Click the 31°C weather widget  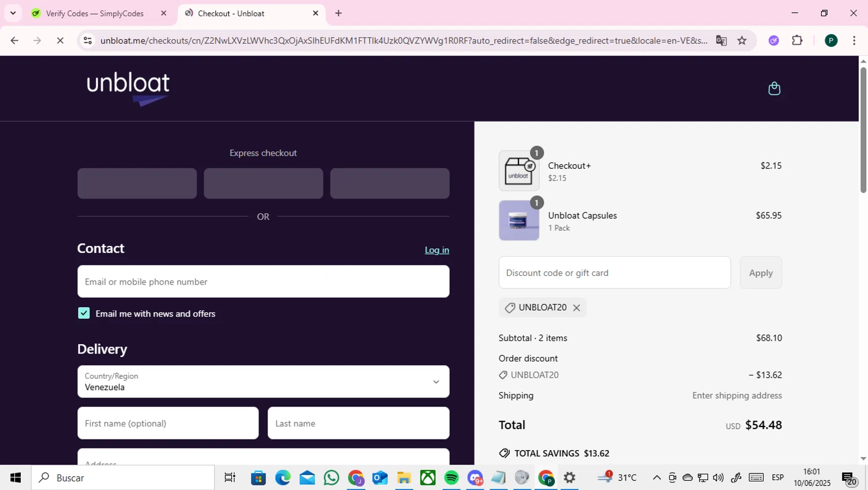(x=617, y=478)
